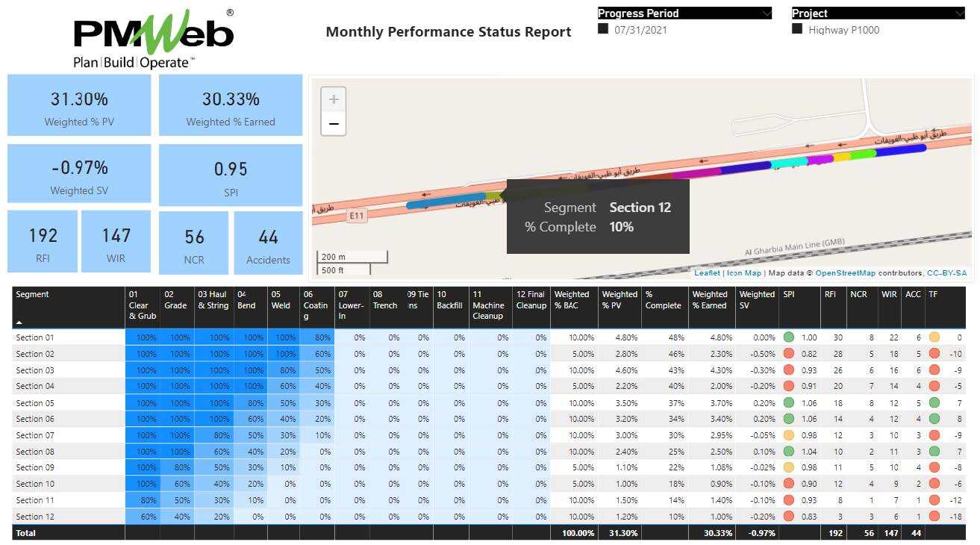Toggle the Highway P1000 project checkbox
The width and height of the screenshot is (980, 545).
(x=797, y=30)
